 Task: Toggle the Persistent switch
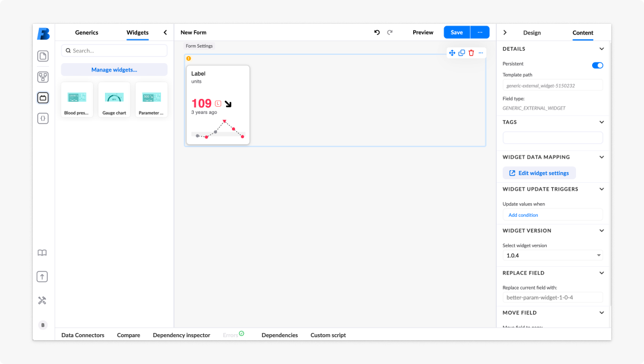click(x=597, y=66)
